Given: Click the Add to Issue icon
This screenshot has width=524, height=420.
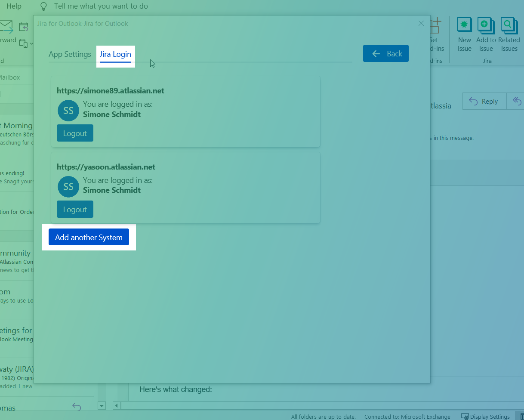Looking at the screenshot, I should 486,26.
